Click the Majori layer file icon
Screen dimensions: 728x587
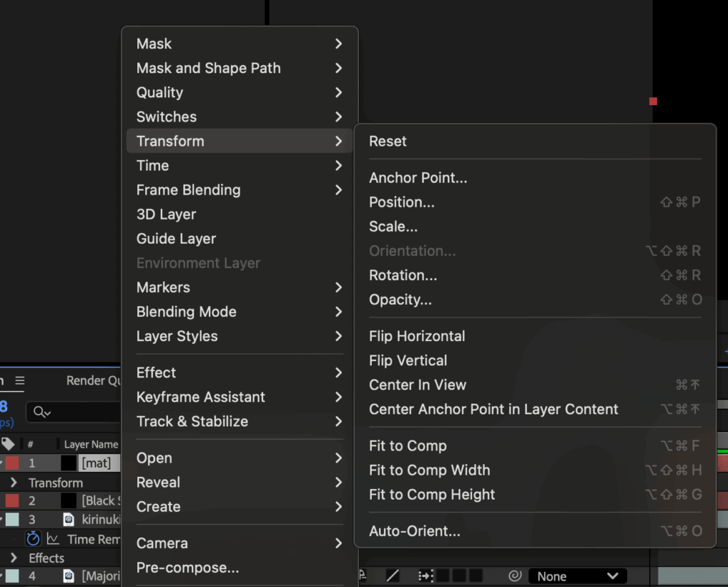[x=68, y=576]
